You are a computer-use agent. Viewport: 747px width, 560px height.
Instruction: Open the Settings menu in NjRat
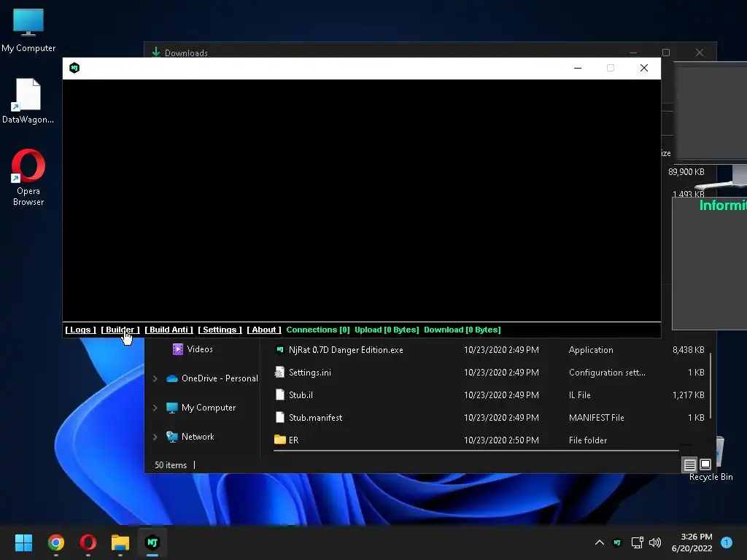[220, 330]
